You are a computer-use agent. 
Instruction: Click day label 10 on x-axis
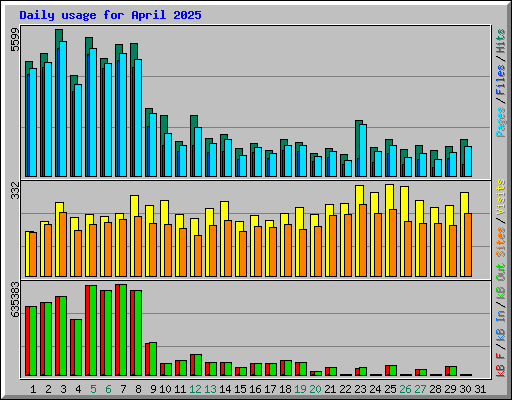click(165, 389)
